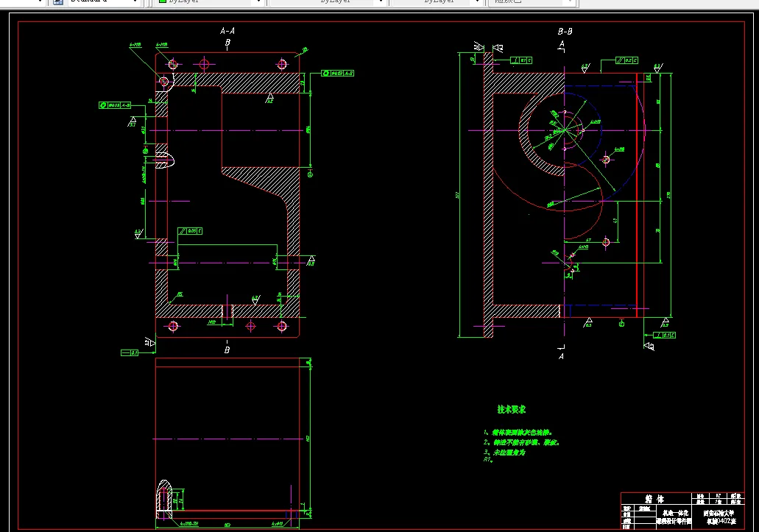759x532 pixels.
Task: Select technical requirement line beginning with 1、
Action: [518, 433]
